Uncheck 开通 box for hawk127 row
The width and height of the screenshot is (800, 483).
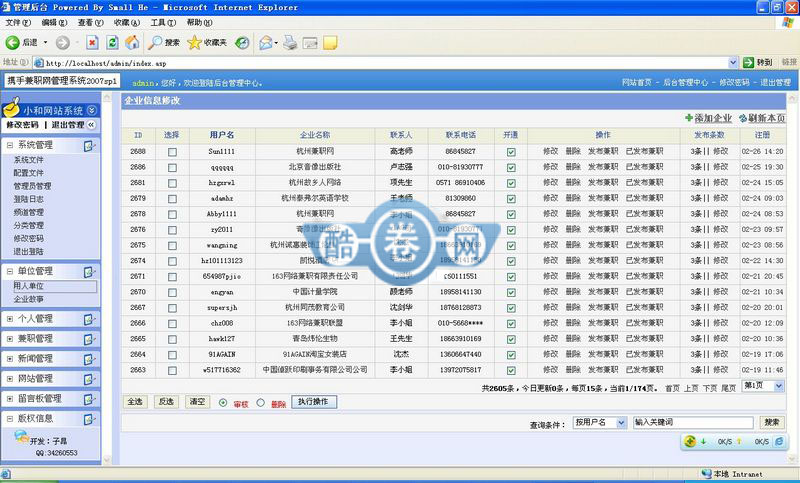[x=511, y=339]
